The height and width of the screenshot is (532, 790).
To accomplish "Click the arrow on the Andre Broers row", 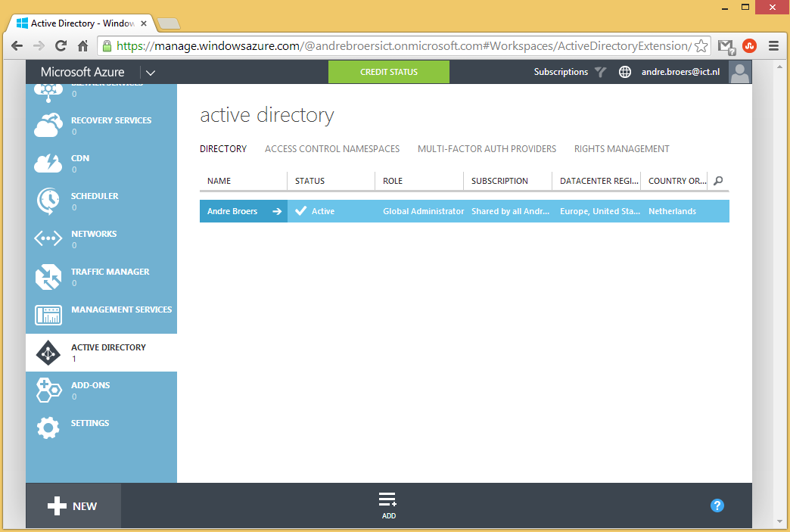I will 277,211.
